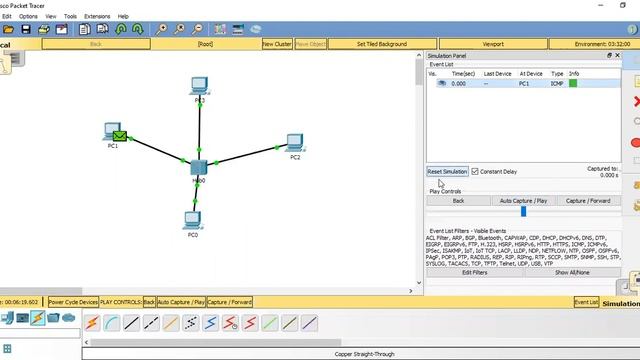
Task: Select the dashed Copper Cross-Over cable
Action: point(151,323)
